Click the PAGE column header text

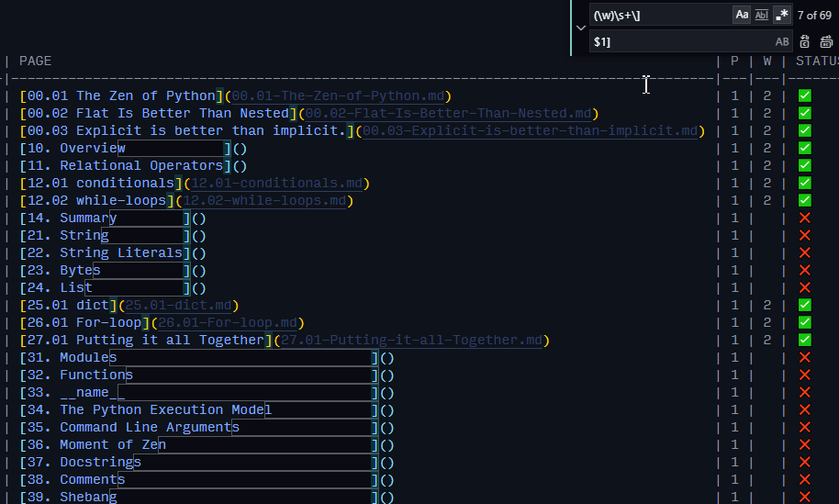point(35,61)
